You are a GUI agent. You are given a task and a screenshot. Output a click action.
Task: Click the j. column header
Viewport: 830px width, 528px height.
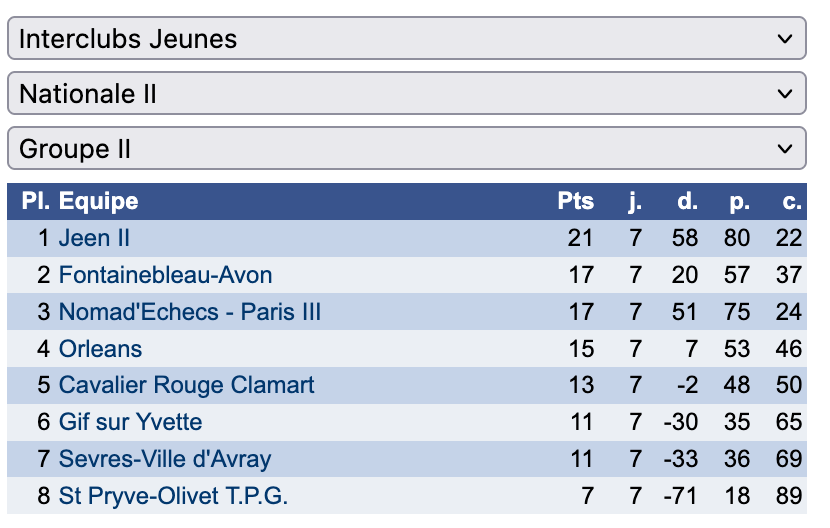(x=635, y=201)
